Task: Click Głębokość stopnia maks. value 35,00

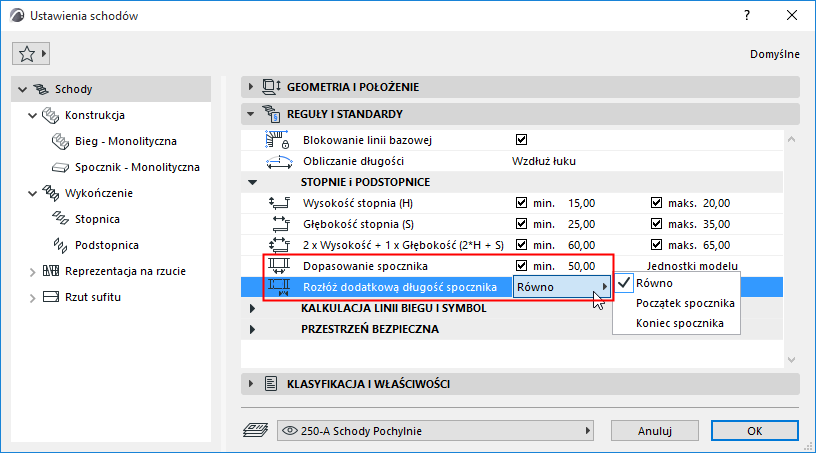Action: pos(717,224)
